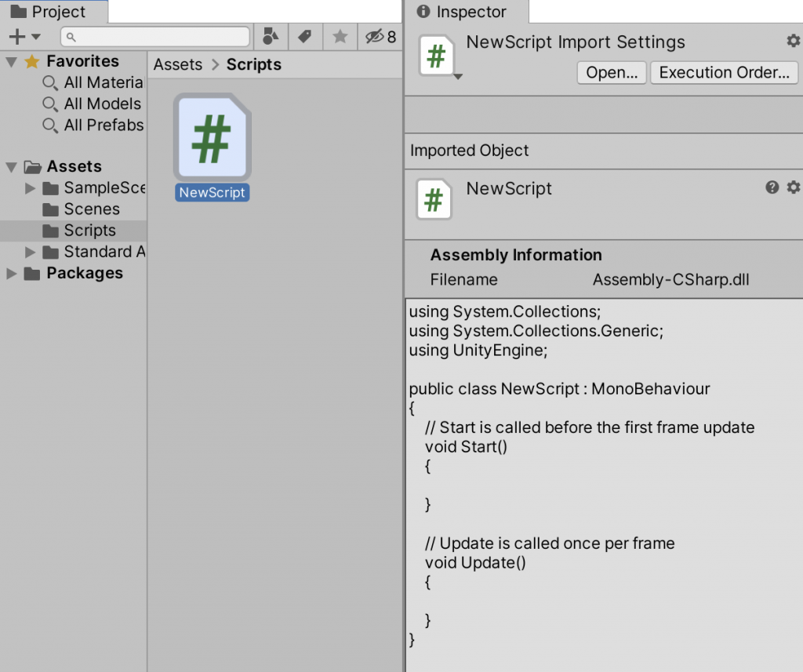Image resolution: width=803 pixels, height=672 pixels.
Task: Expand the SampleScenes folder arrow
Action: [31, 188]
